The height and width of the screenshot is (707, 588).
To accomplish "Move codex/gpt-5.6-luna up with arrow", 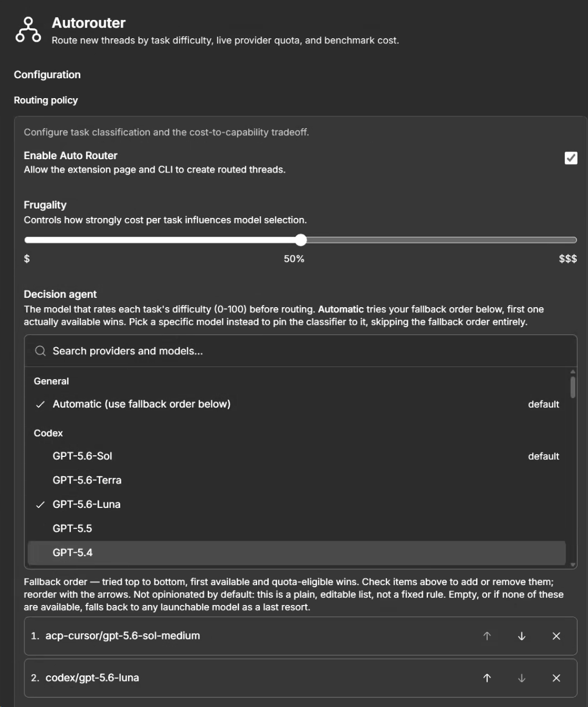I will coord(487,678).
